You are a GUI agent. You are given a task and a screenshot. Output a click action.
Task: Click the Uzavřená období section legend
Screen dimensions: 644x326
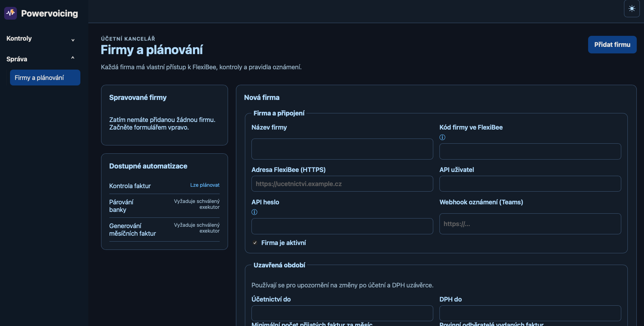(279, 265)
